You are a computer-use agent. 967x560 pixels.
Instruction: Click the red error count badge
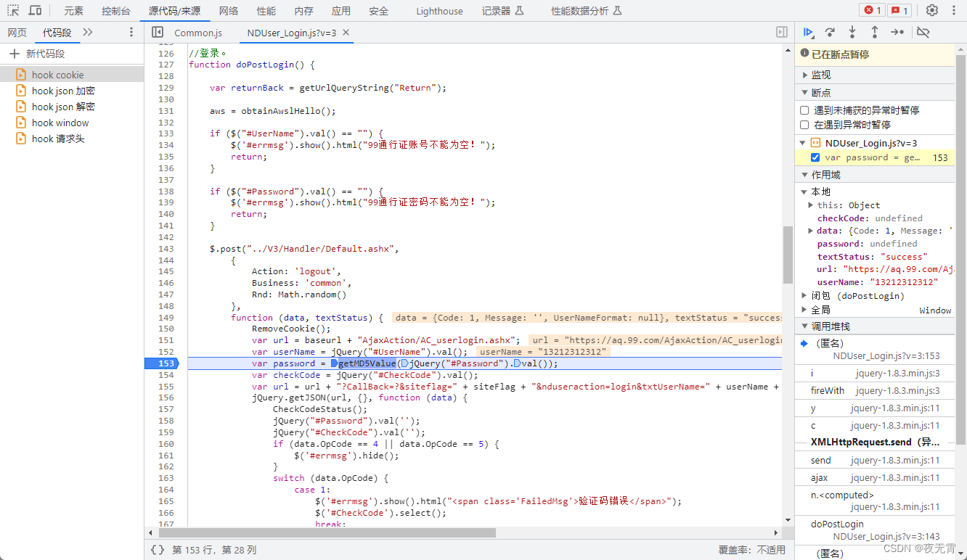tap(871, 11)
